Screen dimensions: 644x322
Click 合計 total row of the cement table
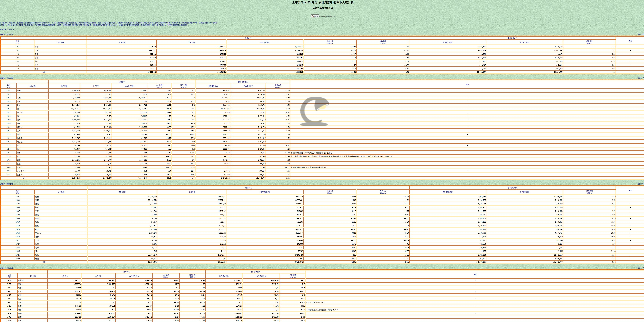44,72
